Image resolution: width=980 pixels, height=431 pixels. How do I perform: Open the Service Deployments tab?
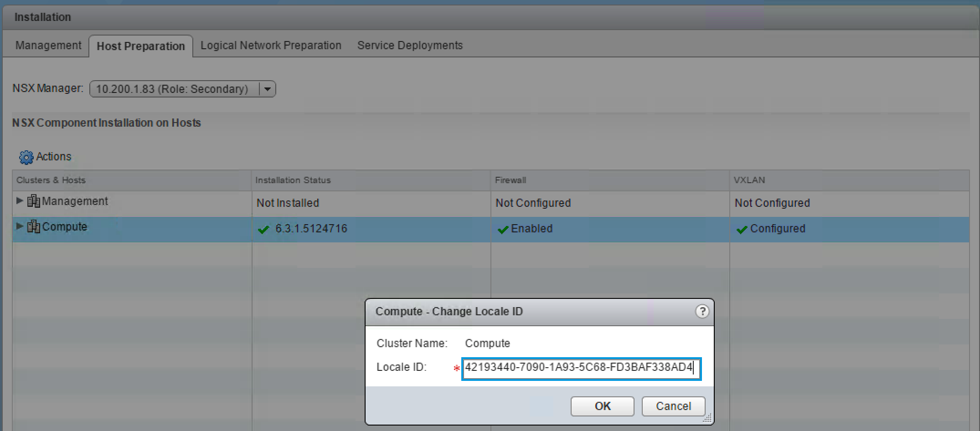point(410,46)
